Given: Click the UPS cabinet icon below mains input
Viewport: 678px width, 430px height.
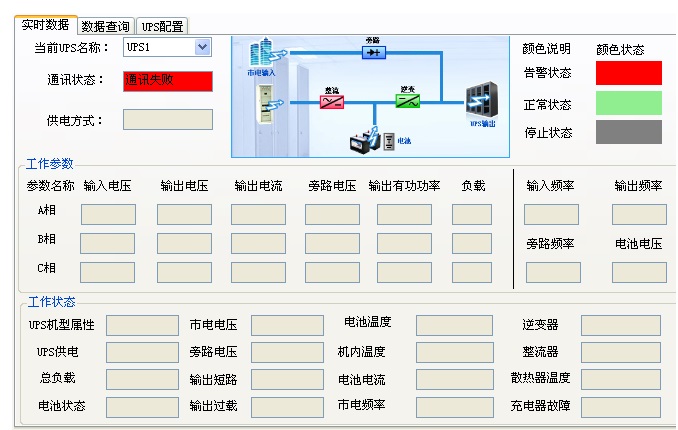Looking at the screenshot, I should point(266,103).
